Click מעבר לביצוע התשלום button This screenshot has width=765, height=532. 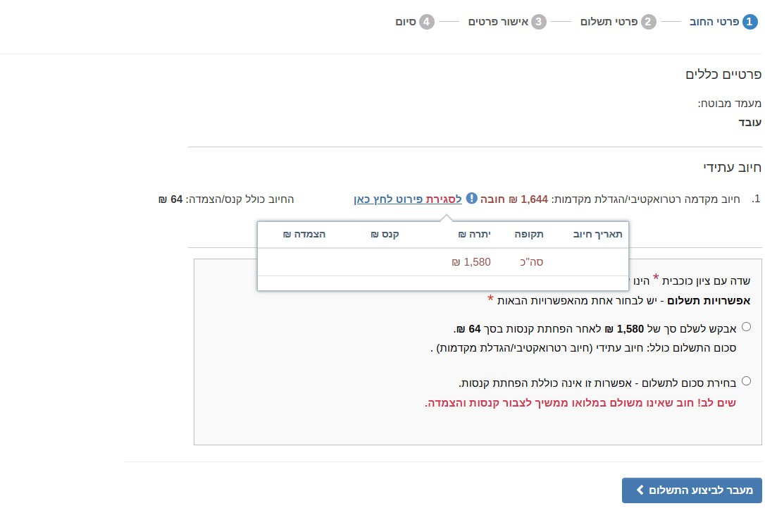[692, 490]
